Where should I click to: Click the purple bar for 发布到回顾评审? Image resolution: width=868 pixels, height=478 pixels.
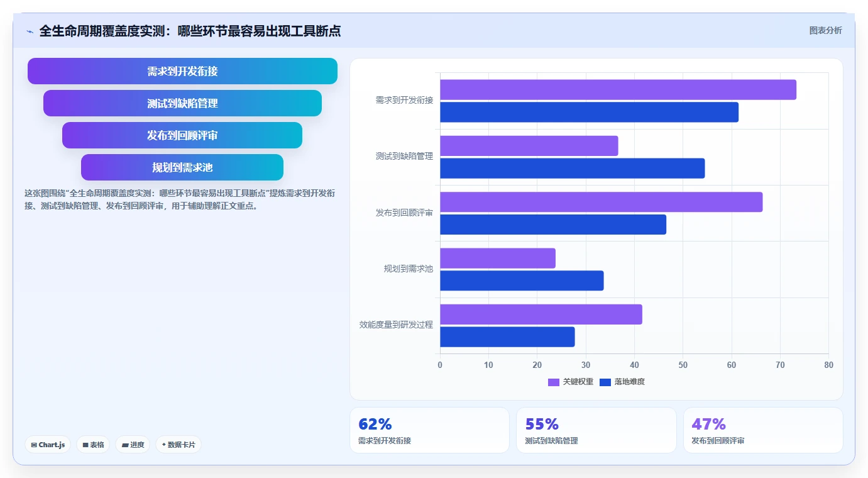[x=601, y=202]
